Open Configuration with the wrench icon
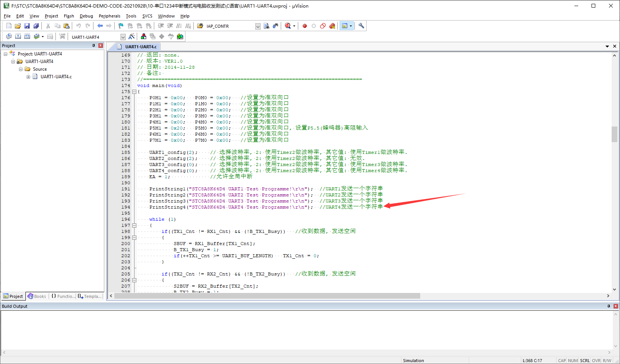This screenshot has height=364, width=620. pyautogui.click(x=361, y=26)
